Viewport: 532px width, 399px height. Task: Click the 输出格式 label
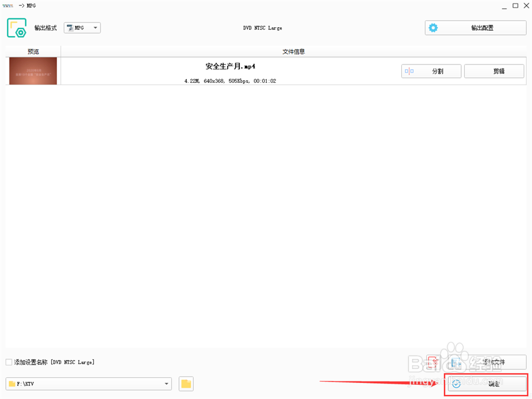point(46,28)
